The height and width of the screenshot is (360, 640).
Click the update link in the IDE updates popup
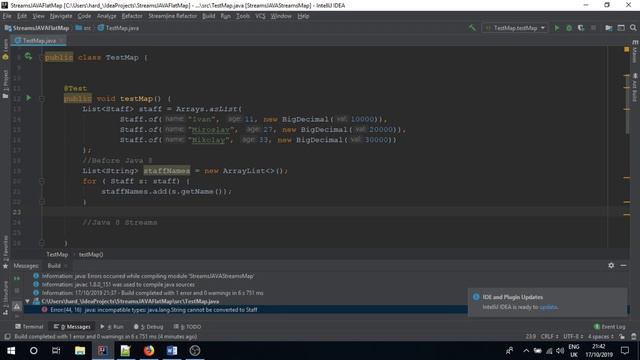pyautogui.click(x=548, y=307)
